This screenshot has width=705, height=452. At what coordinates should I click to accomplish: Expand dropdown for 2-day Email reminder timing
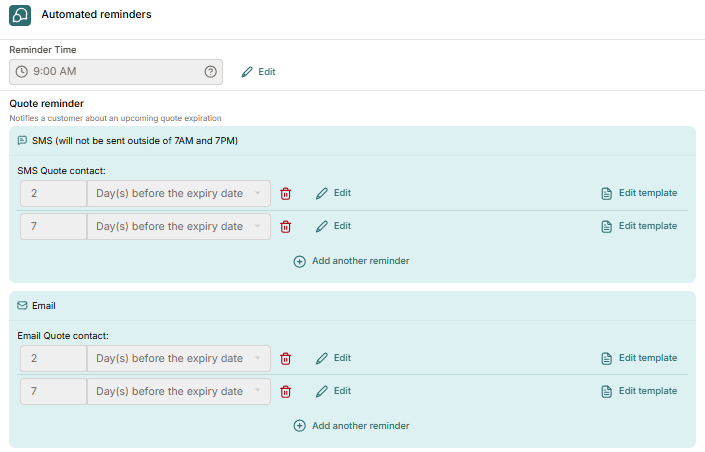(x=179, y=358)
